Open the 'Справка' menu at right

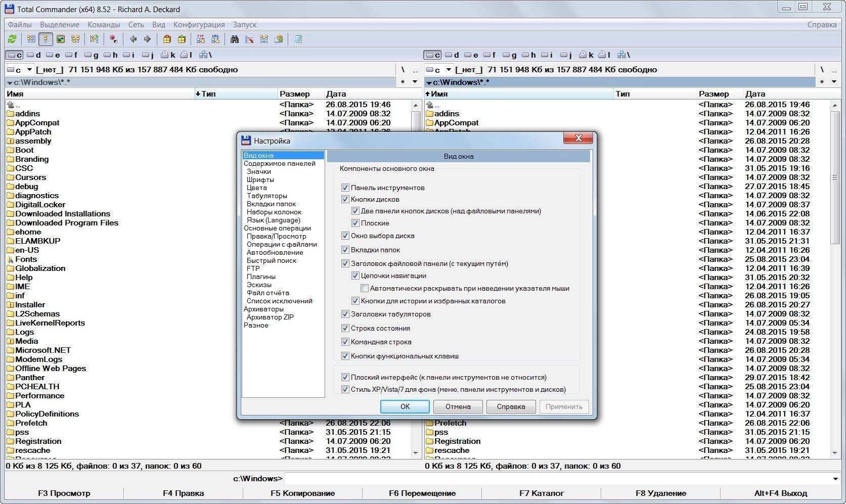point(822,24)
